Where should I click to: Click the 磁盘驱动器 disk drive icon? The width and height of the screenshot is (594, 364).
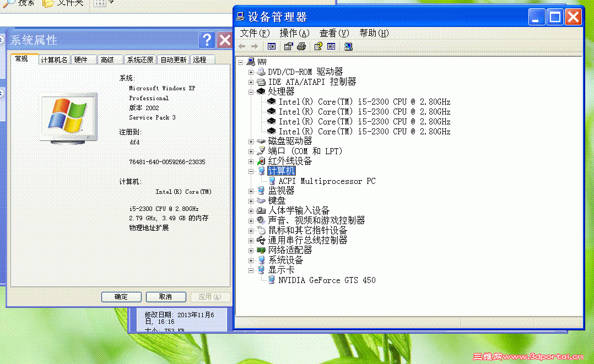[x=261, y=141]
